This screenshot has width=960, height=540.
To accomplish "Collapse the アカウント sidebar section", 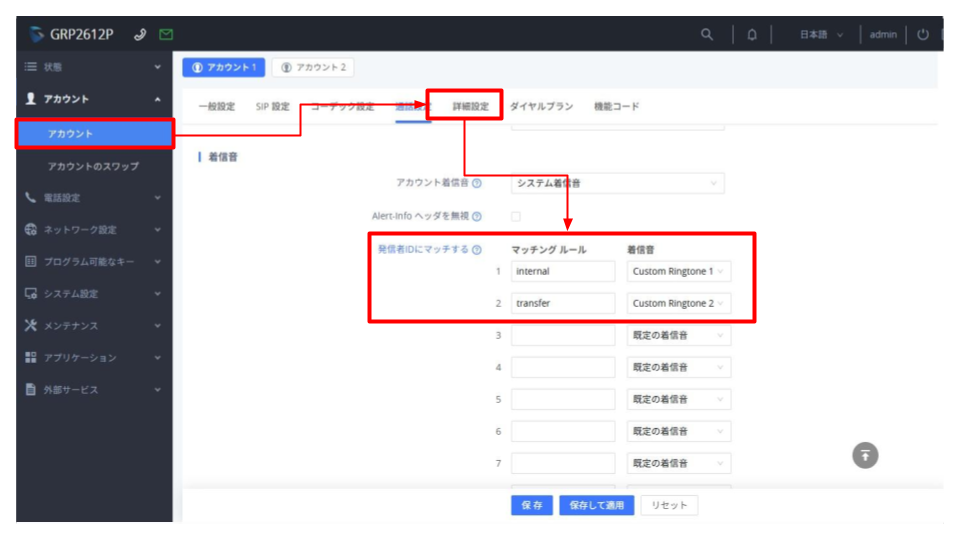I will point(157,99).
